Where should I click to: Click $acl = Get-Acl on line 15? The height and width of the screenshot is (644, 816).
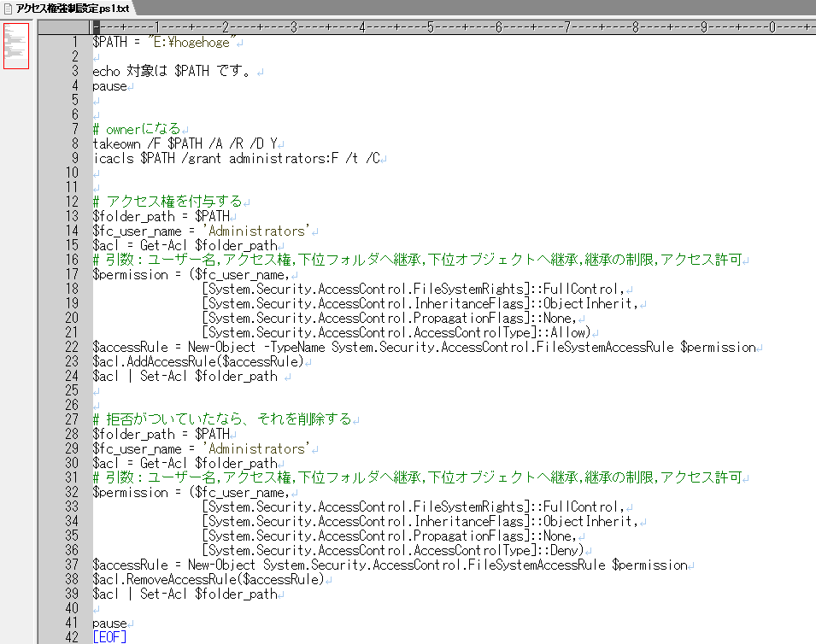click(185, 245)
